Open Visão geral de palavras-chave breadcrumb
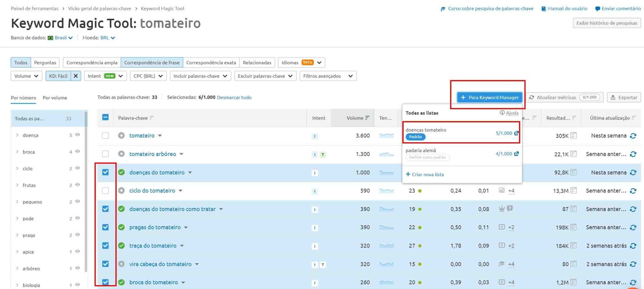This screenshot has width=644, height=289. (99, 9)
